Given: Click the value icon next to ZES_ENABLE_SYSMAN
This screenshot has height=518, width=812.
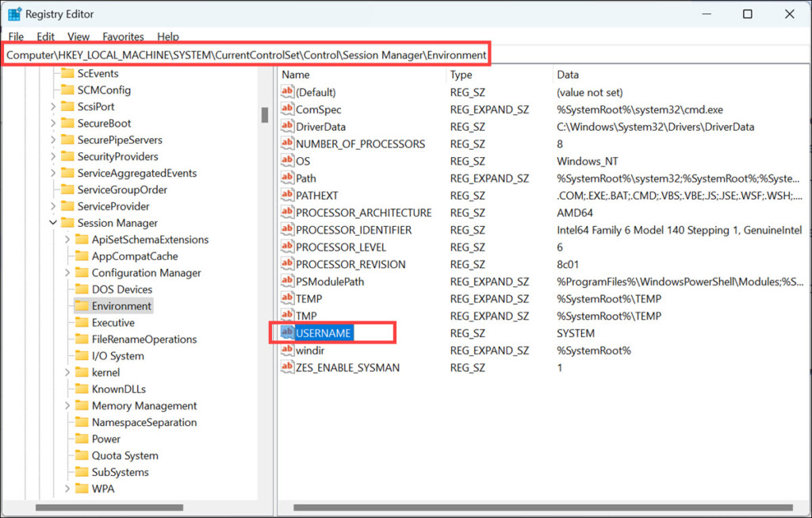Looking at the screenshot, I should [287, 367].
